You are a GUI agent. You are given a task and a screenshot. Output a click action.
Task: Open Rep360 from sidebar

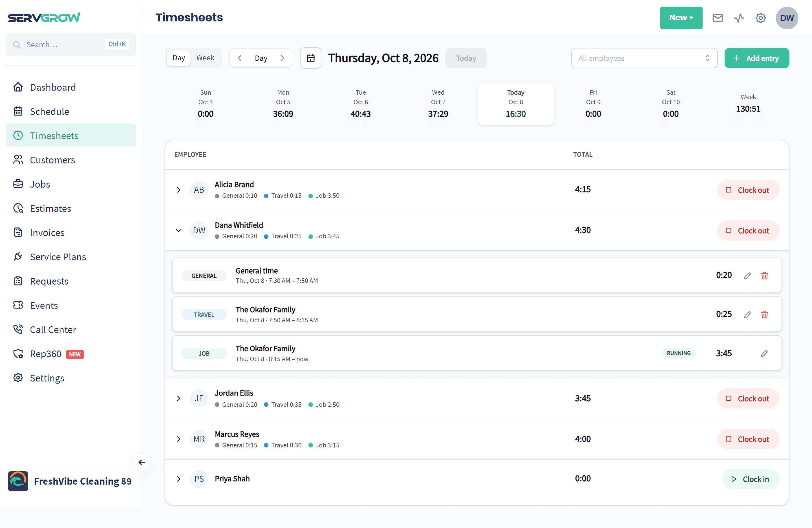click(x=70, y=354)
